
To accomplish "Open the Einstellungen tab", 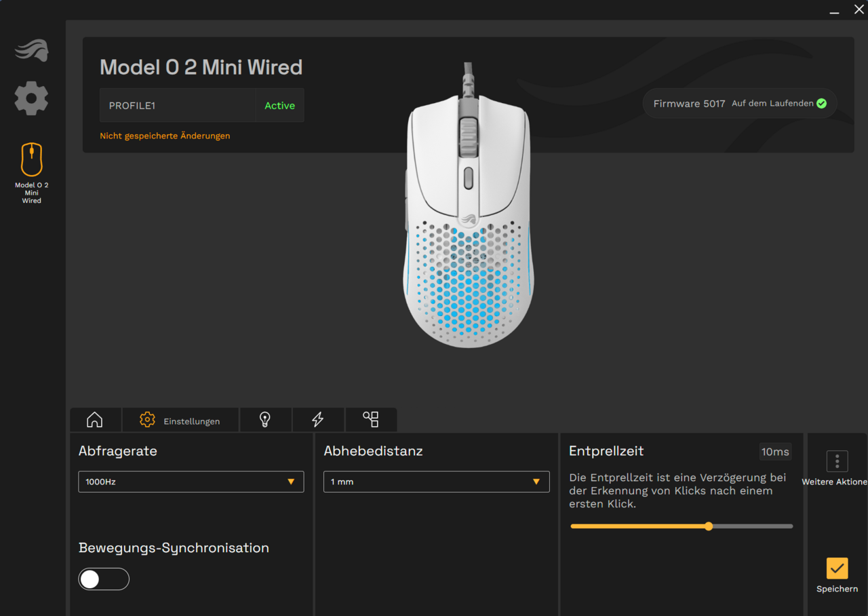I will pos(180,420).
